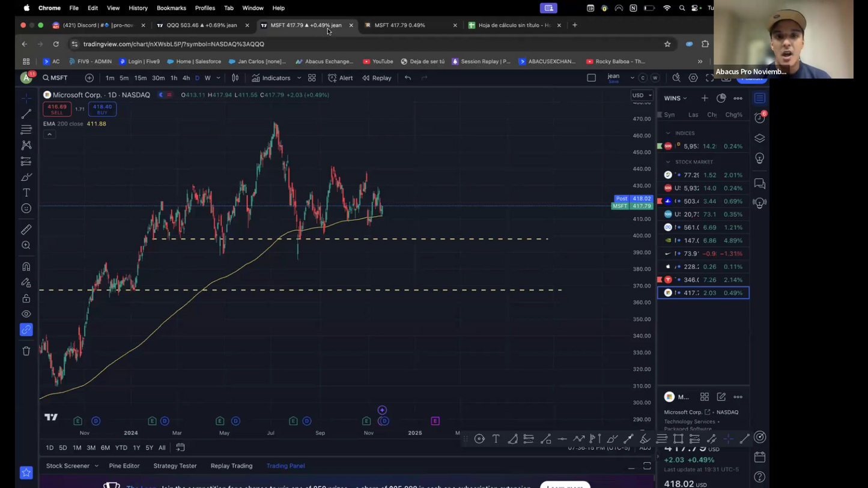
Task: Switch to the Pine Editor tab
Action: 124,466
